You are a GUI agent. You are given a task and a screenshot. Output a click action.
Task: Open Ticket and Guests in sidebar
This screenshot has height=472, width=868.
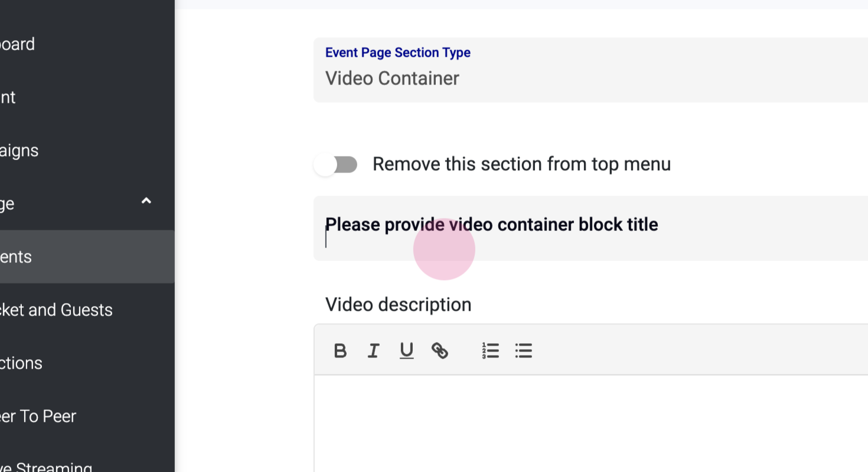pos(56,310)
